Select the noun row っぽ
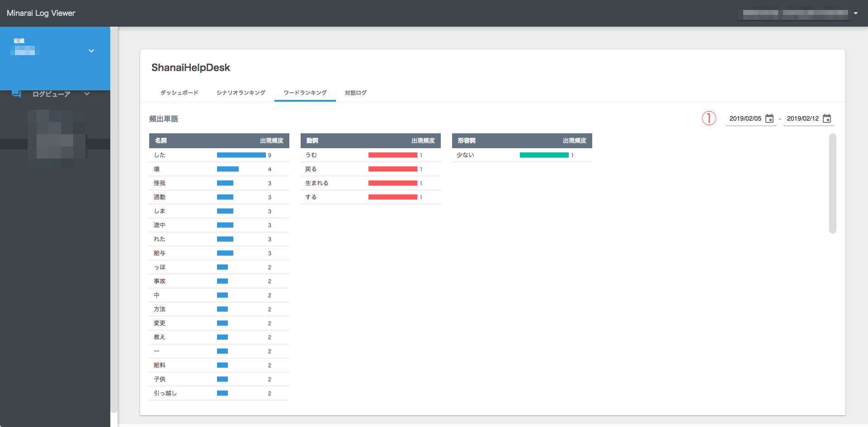868x427 pixels. pos(219,267)
